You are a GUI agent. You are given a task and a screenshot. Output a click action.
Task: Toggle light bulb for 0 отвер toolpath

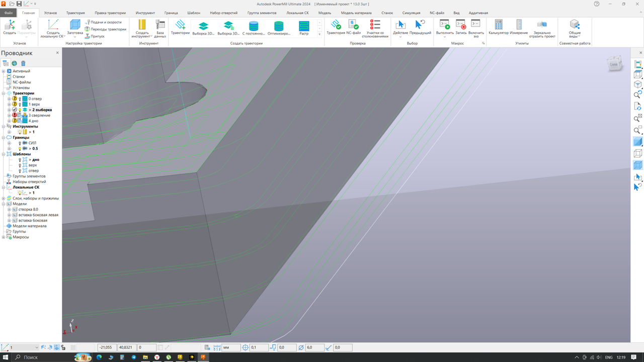tap(20, 99)
